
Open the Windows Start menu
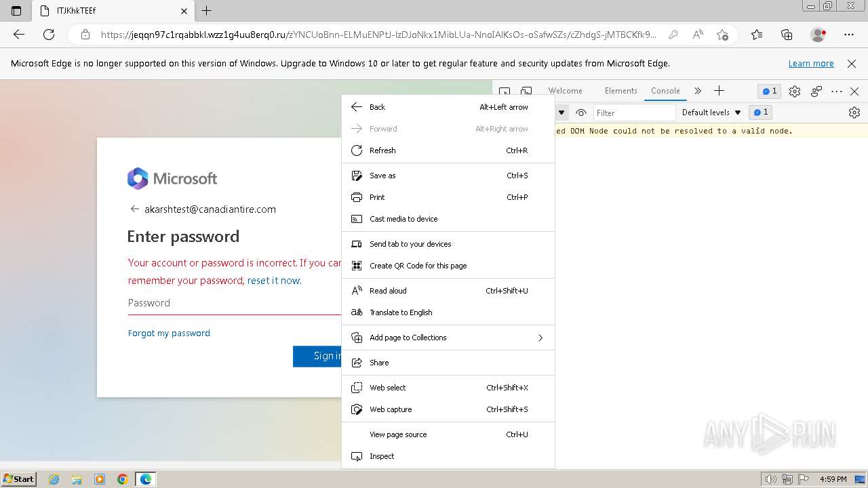click(x=19, y=479)
